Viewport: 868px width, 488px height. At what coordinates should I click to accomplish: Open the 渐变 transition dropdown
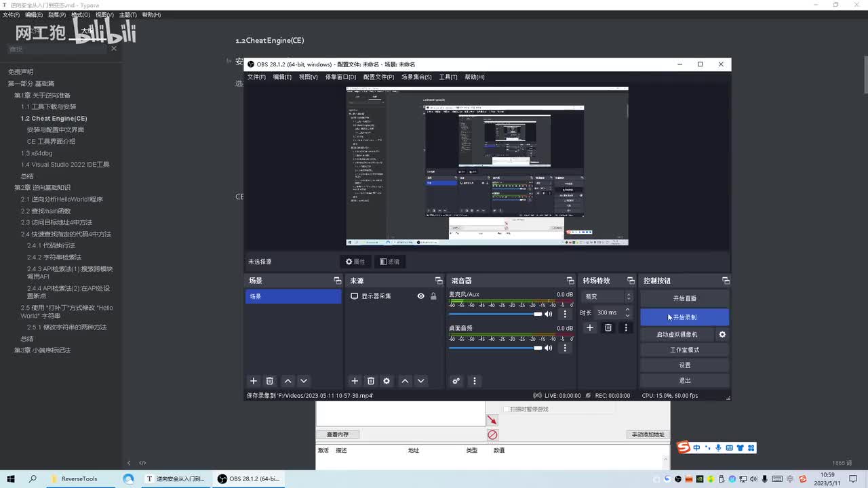click(x=608, y=296)
